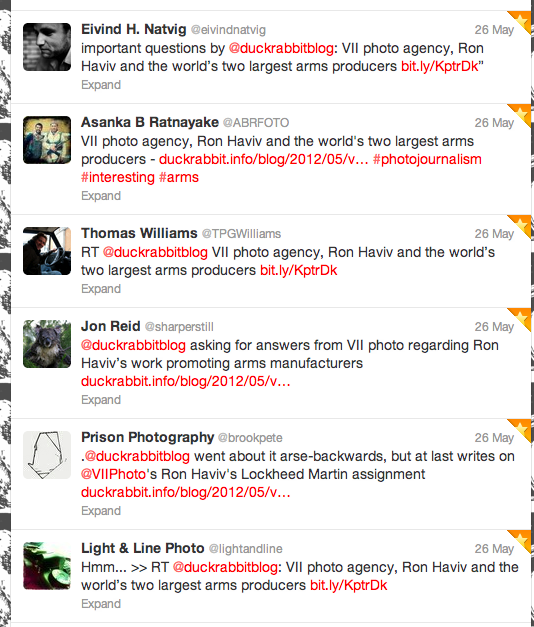This screenshot has width=534, height=627.
Task: Expand the Thomas Williams tweet
Action: (x=101, y=289)
